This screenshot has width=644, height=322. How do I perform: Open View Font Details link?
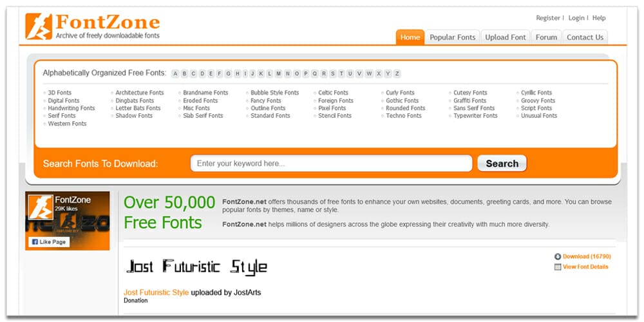pyautogui.click(x=585, y=267)
